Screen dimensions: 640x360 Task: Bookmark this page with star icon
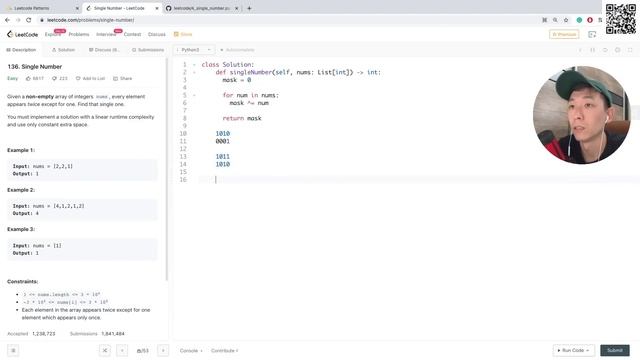tap(566, 20)
